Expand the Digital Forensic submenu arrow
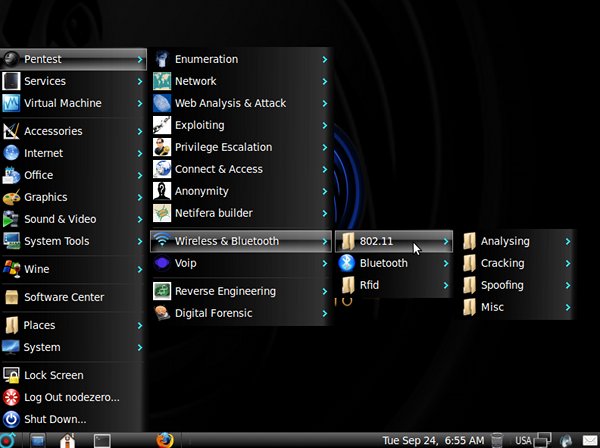The width and height of the screenshot is (600, 448). [324, 313]
